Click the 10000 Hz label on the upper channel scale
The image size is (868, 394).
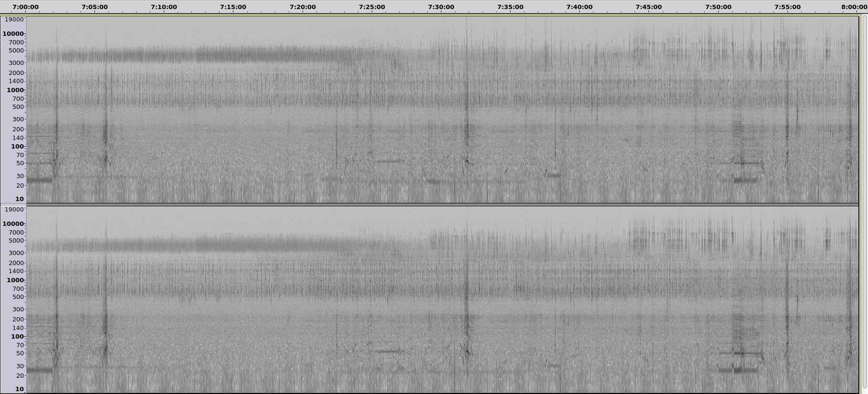13,34
